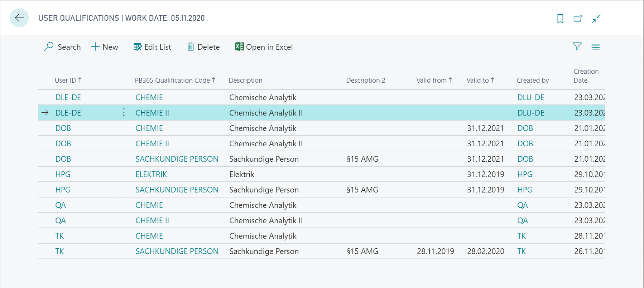
Task: Delete the selected record
Action: pyautogui.click(x=203, y=47)
